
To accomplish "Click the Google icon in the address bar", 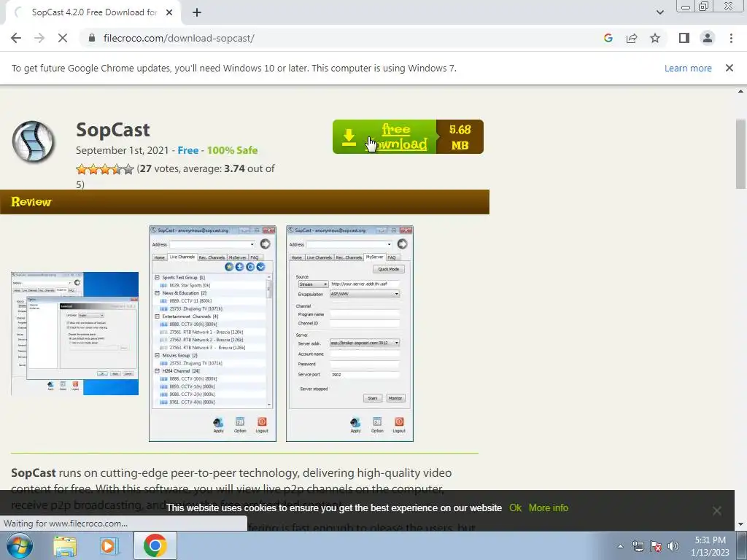I will click(x=608, y=38).
